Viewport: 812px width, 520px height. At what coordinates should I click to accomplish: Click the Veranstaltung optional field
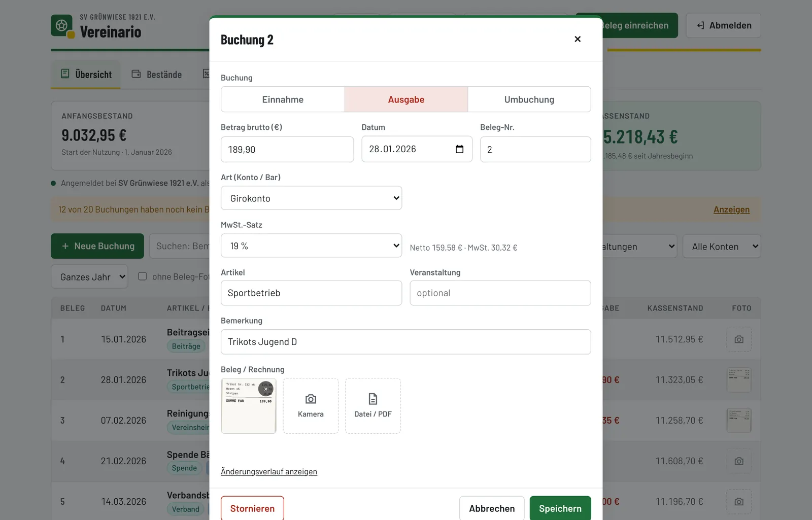[500, 293]
